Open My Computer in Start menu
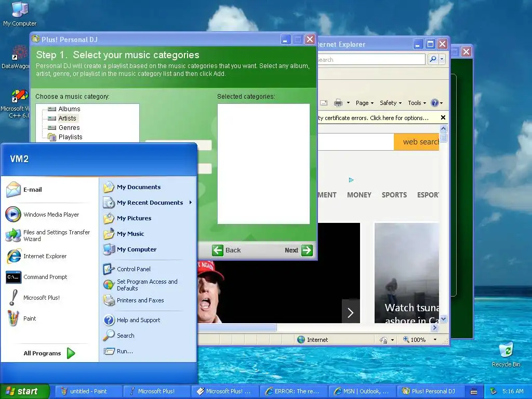Viewport: 532px width, 399px height. tap(129, 249)
